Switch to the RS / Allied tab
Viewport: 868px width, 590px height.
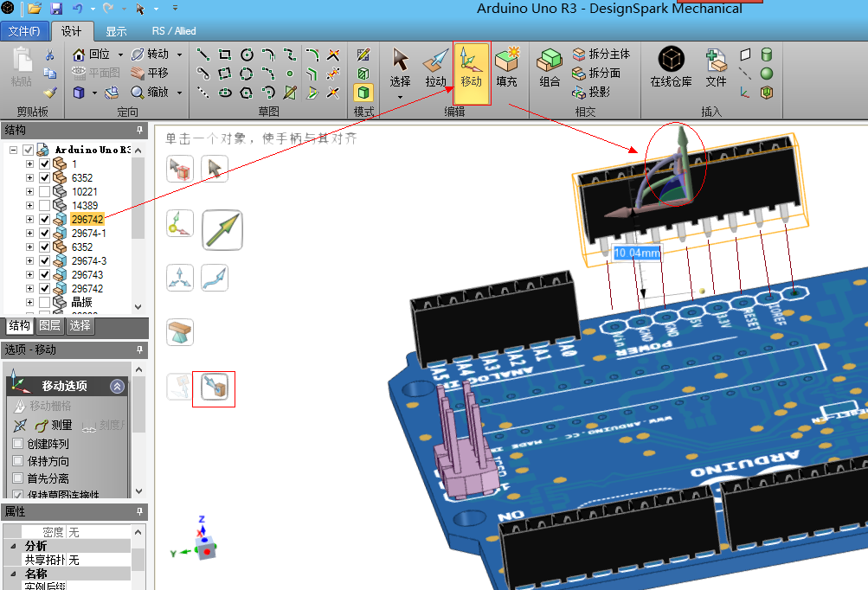[174, 31]
